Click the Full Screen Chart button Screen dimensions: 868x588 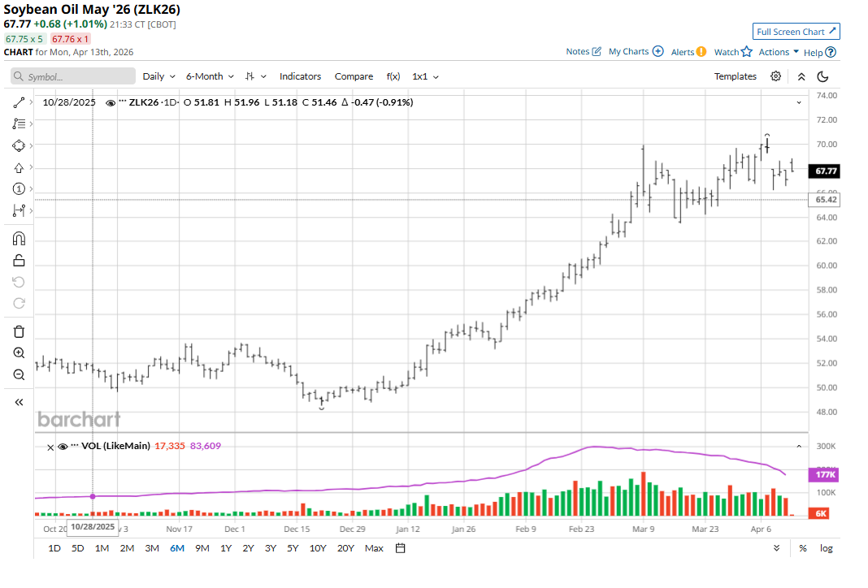tap(796, 32)
